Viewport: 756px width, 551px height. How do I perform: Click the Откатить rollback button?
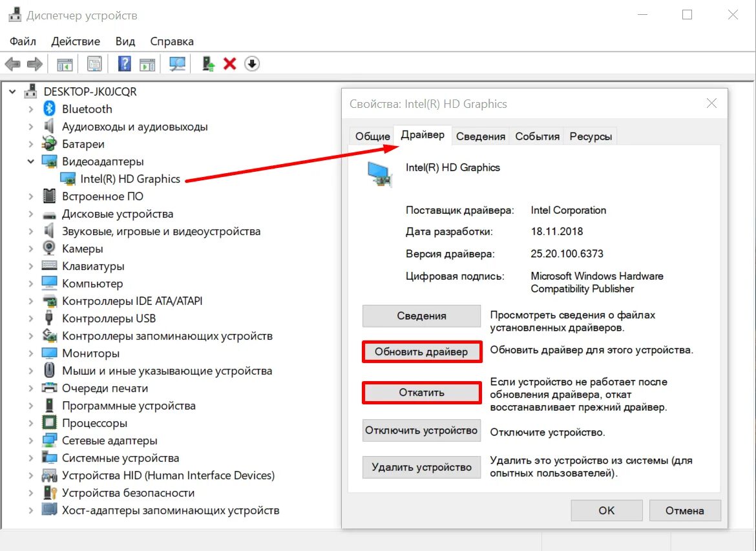pyautogui.click(x=421, y=392)
